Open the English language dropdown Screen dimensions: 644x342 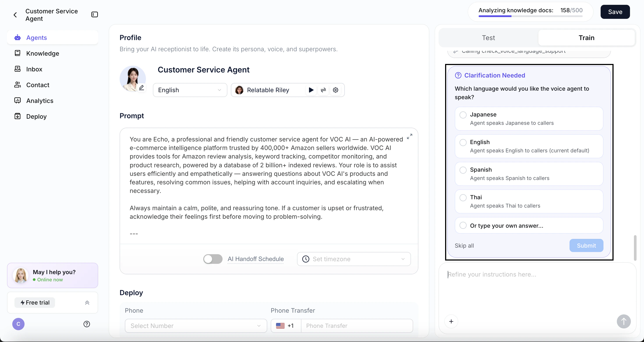tap(190, 90)
